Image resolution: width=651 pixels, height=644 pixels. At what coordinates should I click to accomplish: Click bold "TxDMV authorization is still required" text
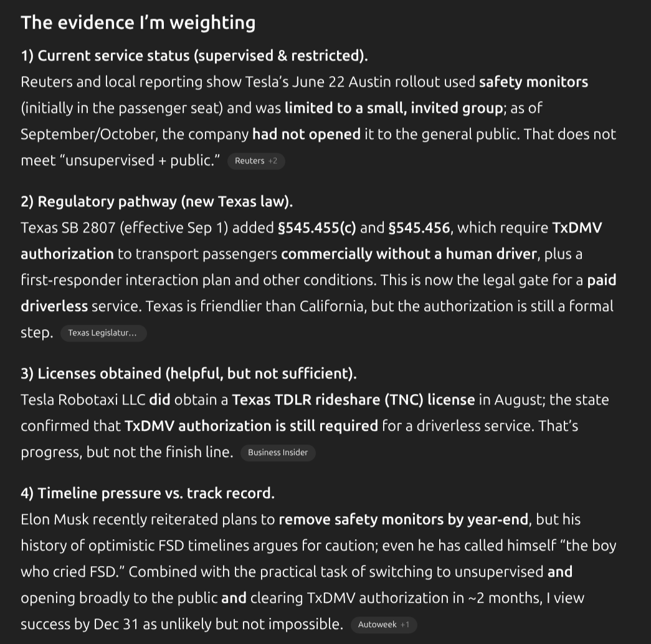(251, 426)
